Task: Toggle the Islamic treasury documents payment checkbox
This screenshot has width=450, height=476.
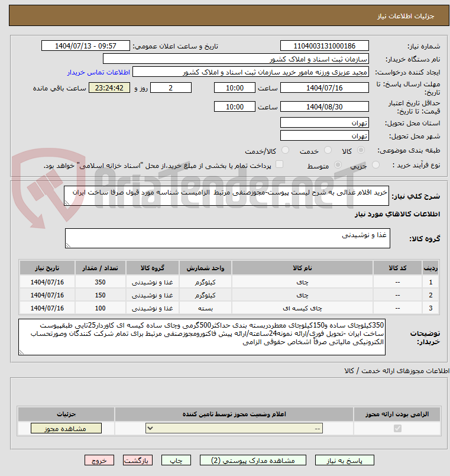Action: pos(279,164)
